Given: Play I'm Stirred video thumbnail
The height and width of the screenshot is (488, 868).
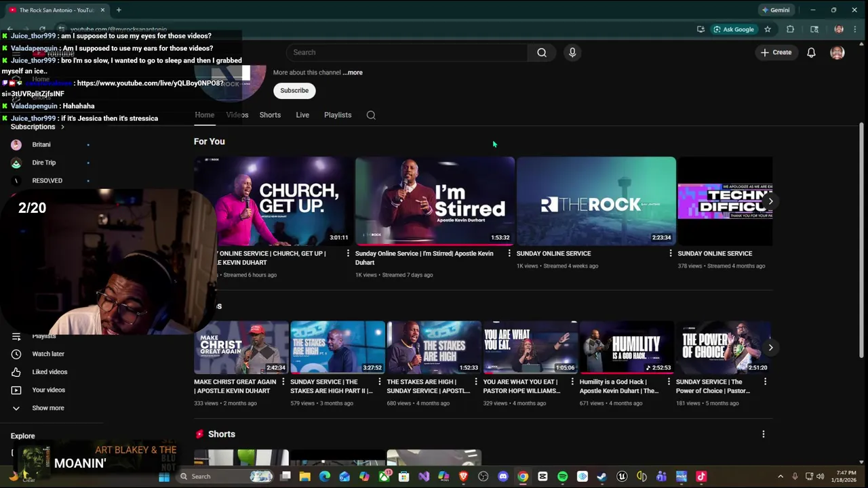Looking at the screenshot, I should (x=435, y=201).
